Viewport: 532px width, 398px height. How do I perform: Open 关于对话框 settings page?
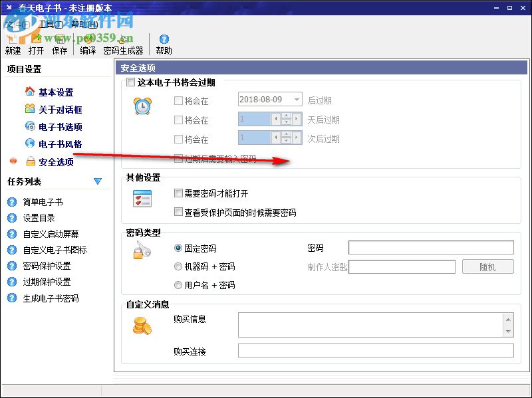pos(61,110)
